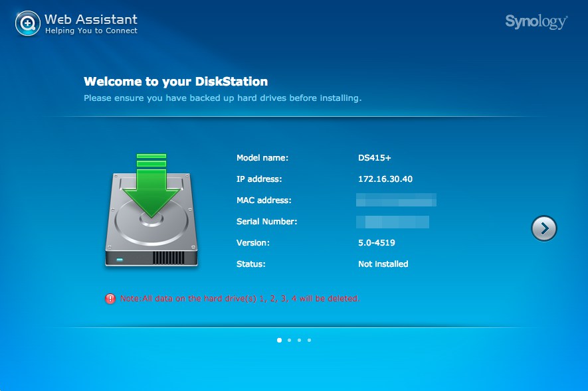Click the 'Web Assistant' title text
The image size is (588, 391).
pos(91,19)
